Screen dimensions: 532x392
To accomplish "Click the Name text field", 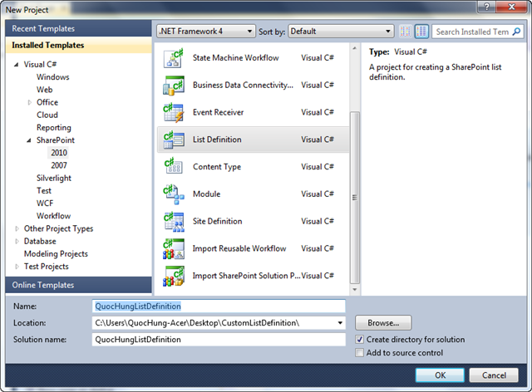I will (219, 306).
